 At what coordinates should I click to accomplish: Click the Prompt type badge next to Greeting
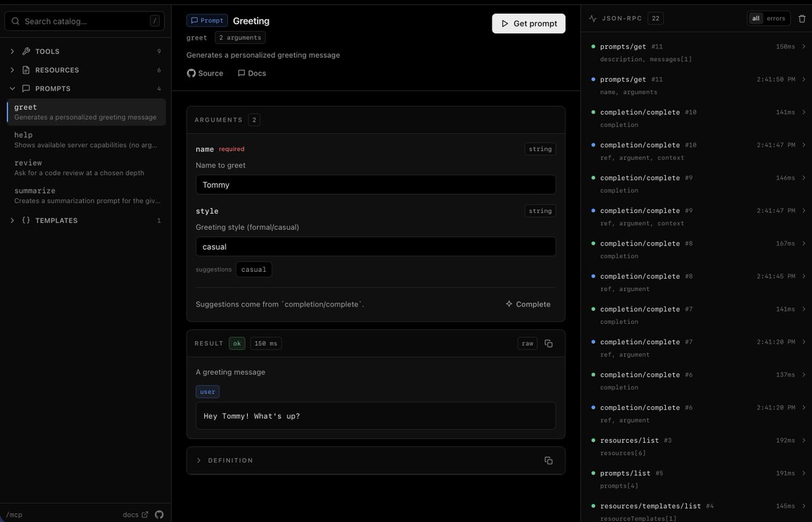point(207,21)
